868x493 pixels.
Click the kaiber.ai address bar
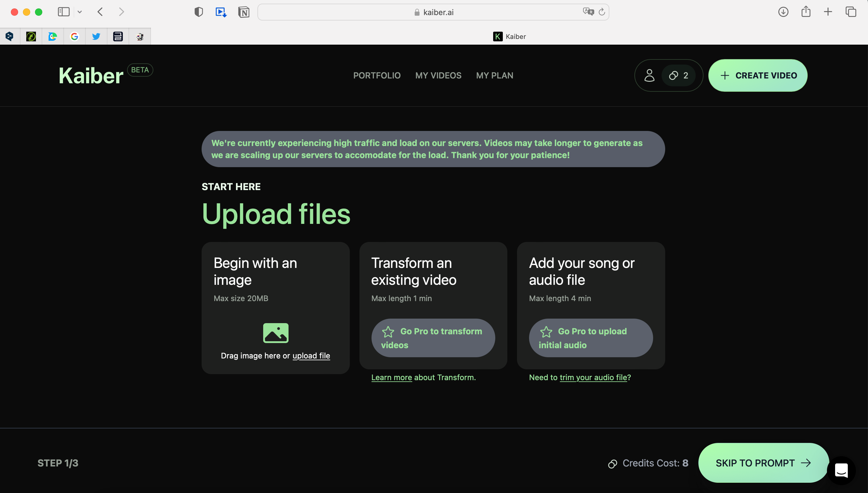pos(433,12)
